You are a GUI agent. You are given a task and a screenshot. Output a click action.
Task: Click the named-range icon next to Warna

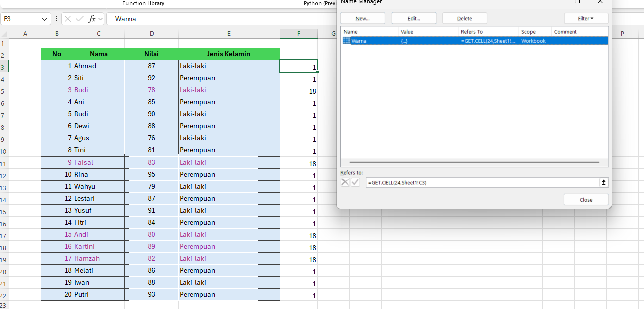(346, 41)
